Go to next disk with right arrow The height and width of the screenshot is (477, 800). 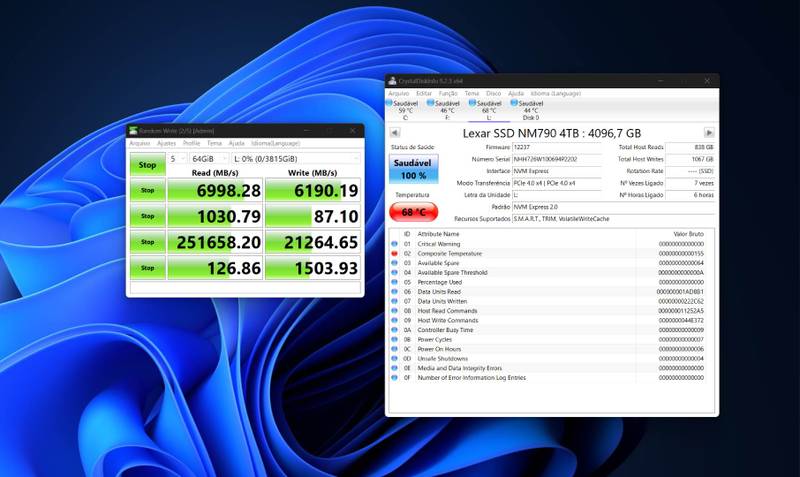tap(709, 133)
